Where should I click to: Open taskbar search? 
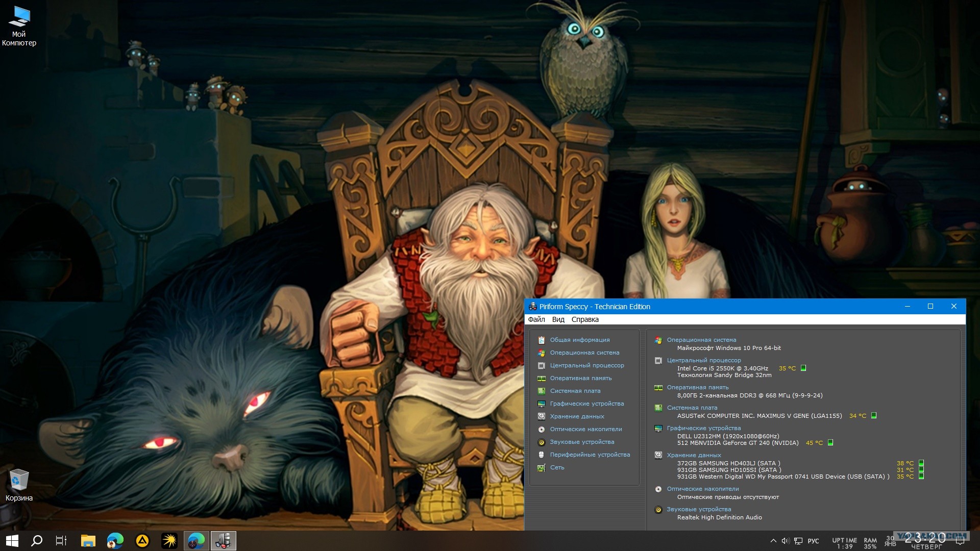coord(37,541)
